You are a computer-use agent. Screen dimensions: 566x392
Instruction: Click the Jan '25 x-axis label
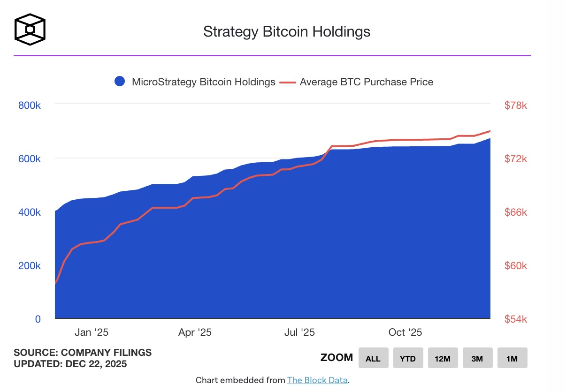[x=92, y=332]
